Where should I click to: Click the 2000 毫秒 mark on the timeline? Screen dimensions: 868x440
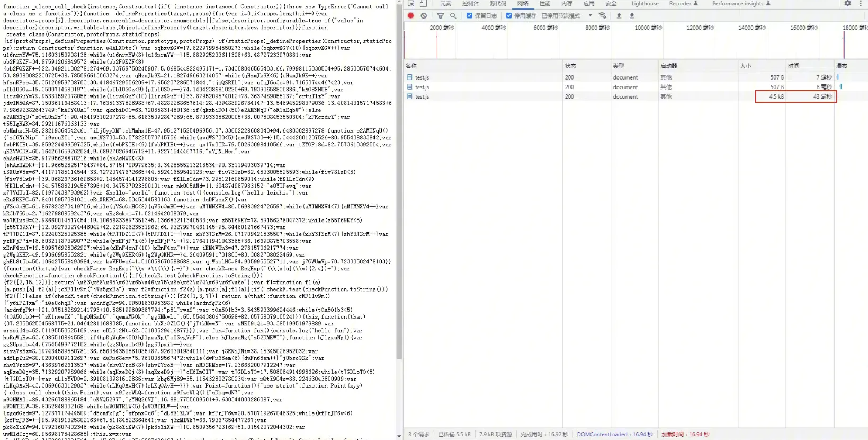[x=442, y=28]
